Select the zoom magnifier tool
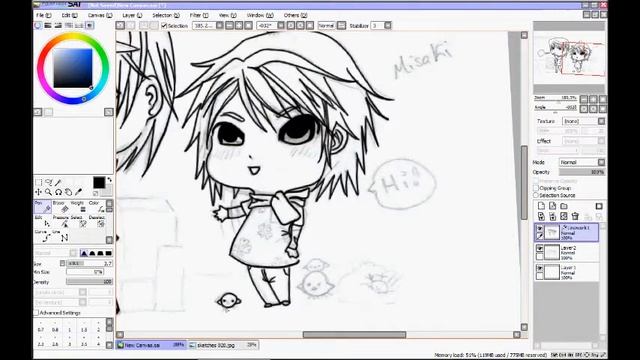 (x=49, y=192)
